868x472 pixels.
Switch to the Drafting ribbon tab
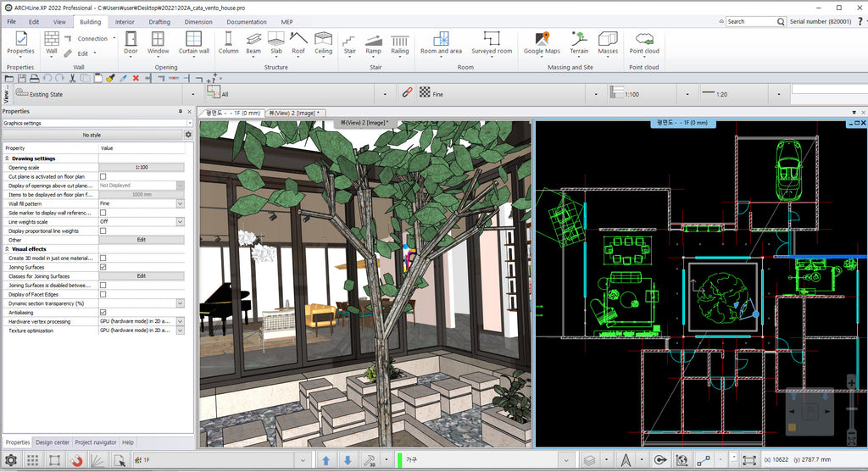(x=159, y=22)
